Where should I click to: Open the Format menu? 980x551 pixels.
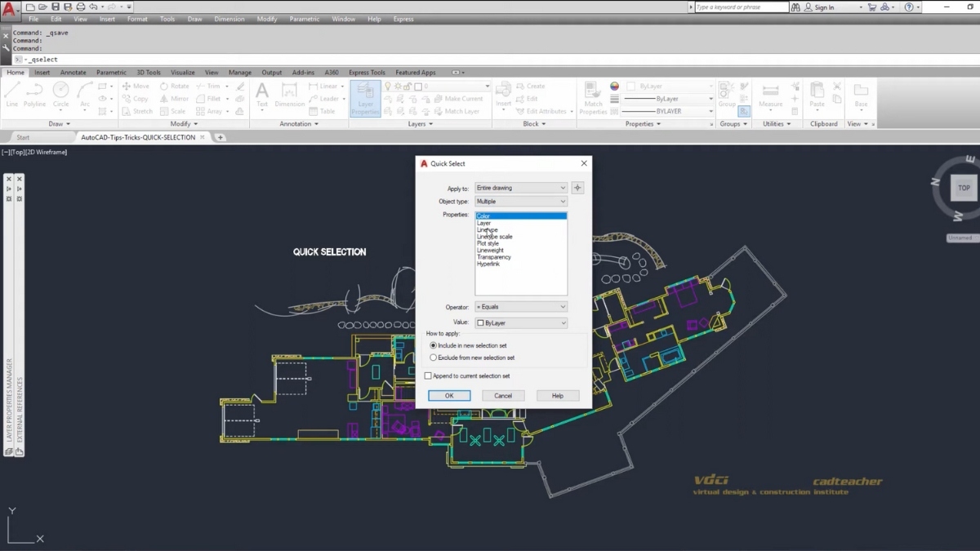tap(137, 19)
